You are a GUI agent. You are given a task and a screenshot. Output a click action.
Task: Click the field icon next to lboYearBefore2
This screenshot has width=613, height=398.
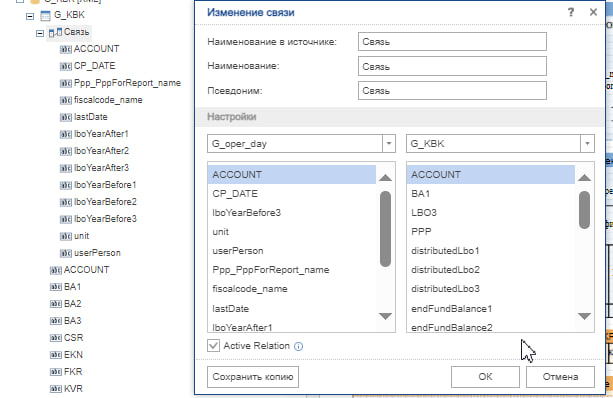coord(65,203)
